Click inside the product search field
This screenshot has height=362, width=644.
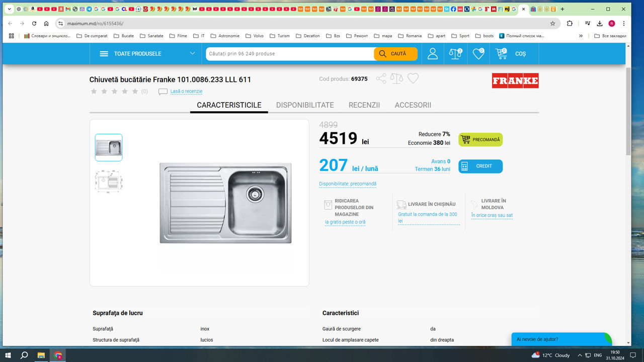(290, 54)
